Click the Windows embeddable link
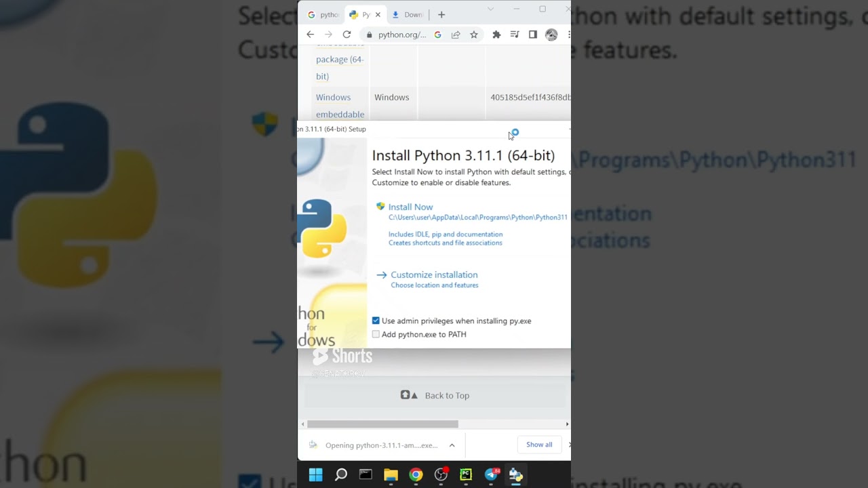The height and width of the screenshot is (488, 868). click(x=340, y=106)
